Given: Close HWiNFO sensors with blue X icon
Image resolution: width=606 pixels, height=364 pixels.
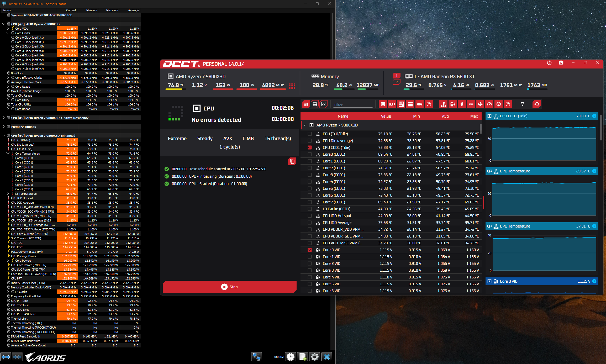Looking at the screenshot, I should [x=327, y=357].
